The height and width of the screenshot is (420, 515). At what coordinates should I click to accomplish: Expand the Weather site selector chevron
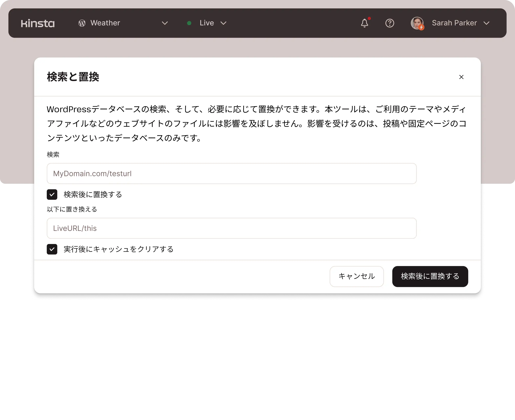click(x=165, y=23)
